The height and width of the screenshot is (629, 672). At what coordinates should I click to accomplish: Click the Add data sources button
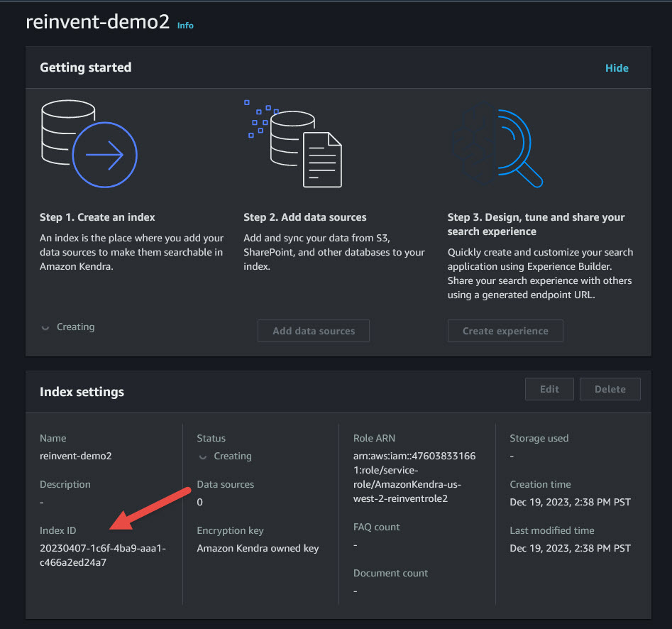point(314,331)
